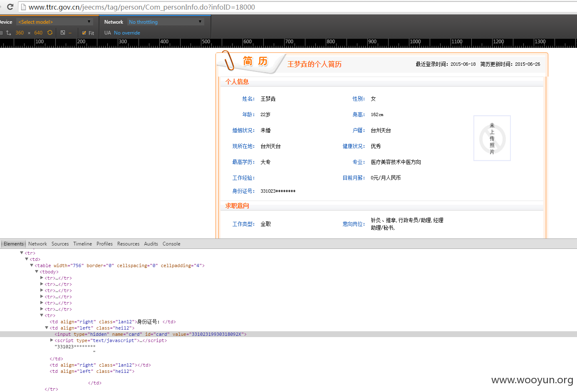Click the 未上传照片 photo placeholder
577x392 pixels.
click(x=492, y=138)
